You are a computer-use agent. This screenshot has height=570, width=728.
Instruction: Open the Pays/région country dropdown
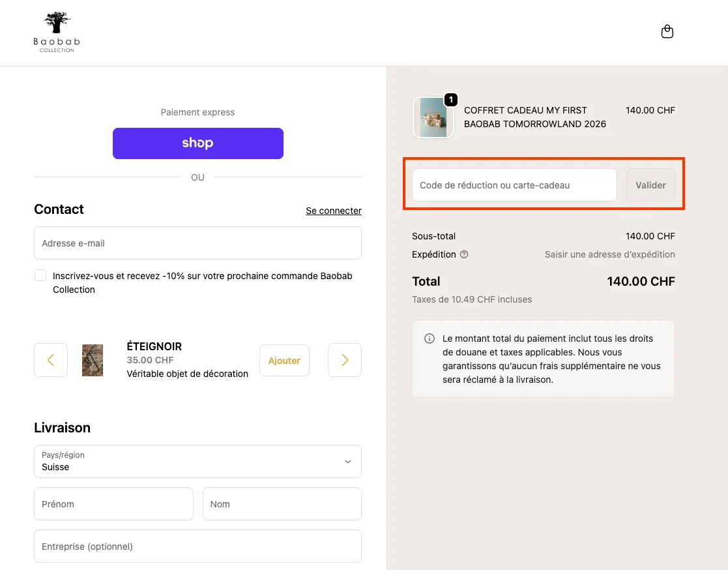pos(197,461)
